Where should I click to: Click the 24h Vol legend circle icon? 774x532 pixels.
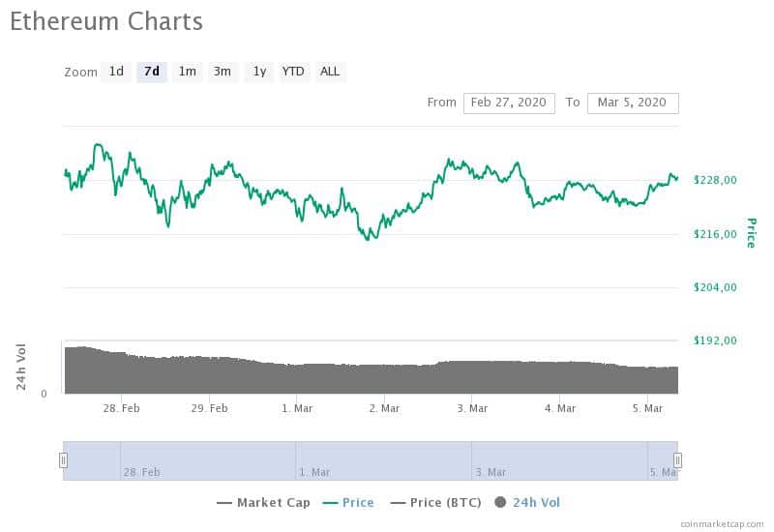(x=500, y=502)
